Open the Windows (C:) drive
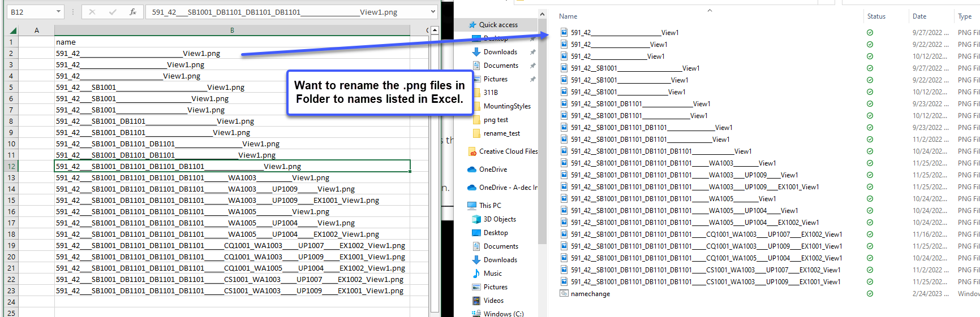Viewport: 980px width, 317px height. 504,314
